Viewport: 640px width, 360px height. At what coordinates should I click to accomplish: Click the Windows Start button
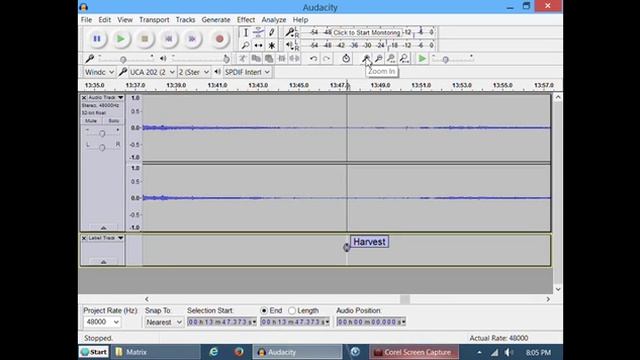coord(94,352)
